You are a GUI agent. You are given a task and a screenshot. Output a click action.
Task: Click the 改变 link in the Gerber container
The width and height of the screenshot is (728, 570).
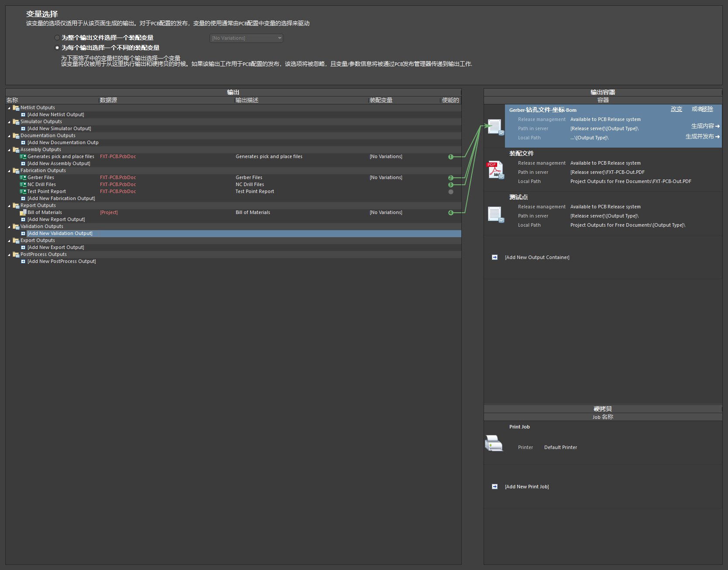tap(676, 109)
